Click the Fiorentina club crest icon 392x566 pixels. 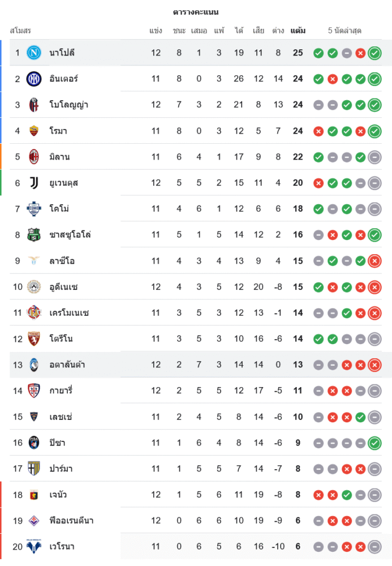coord(34,521)
